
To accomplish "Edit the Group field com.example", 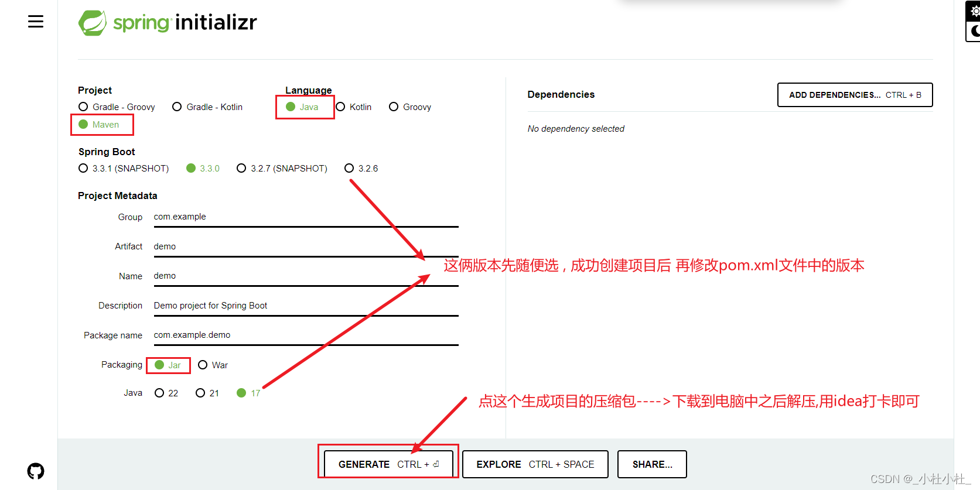I will (306, 217).
